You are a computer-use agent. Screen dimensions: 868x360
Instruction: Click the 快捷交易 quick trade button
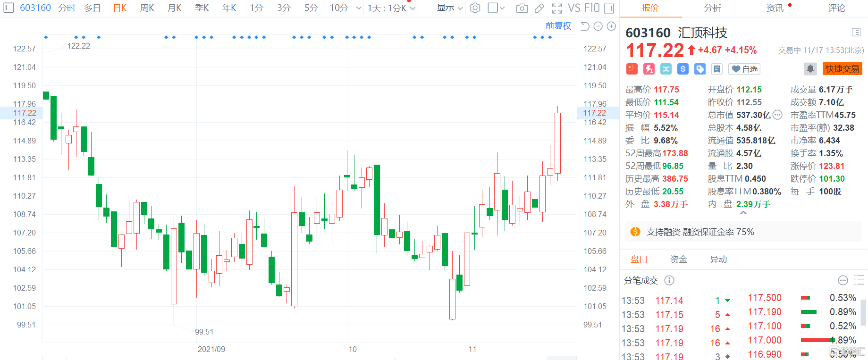click(843, 69)
